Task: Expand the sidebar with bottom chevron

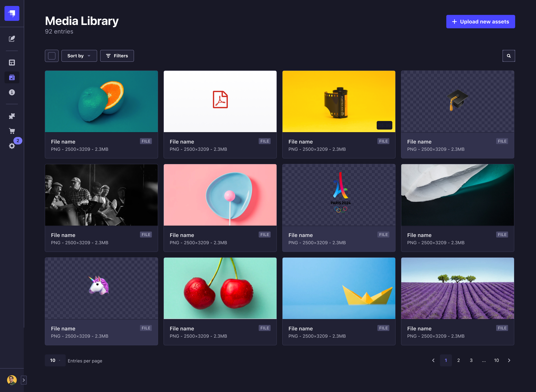Action: pyautogui.click(x=24, y=380)
